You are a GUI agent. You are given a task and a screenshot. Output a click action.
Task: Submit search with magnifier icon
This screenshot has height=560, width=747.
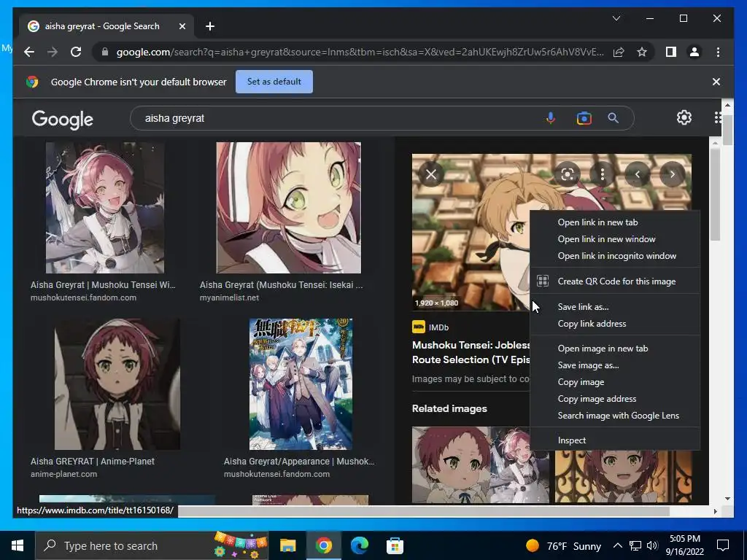point(613,117)
